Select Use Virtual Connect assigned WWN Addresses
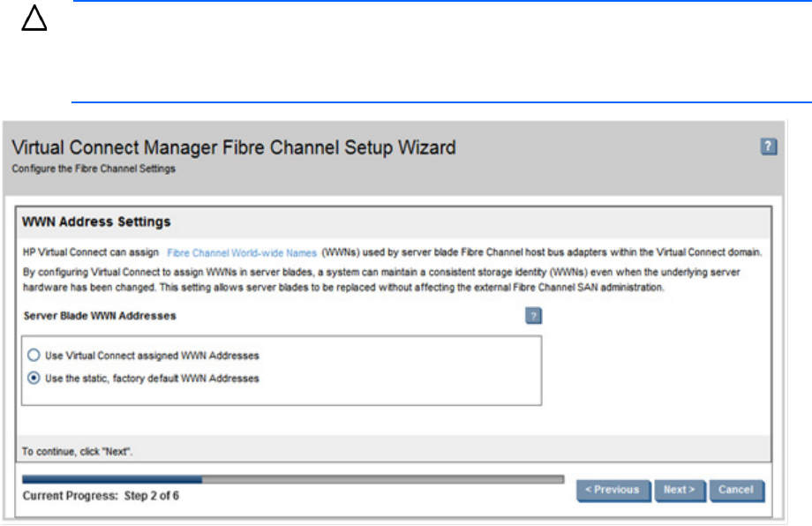The height and width of the screenshot is (526, 812). pyautogui.click(x=34, y=355)
